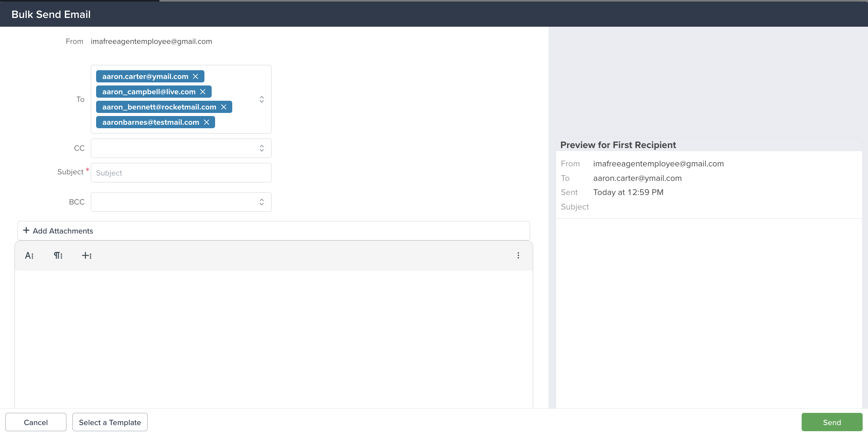Expand the BCC field dropdown arrows
Viewport: 868px width, 435px height.
click(262, 202)
